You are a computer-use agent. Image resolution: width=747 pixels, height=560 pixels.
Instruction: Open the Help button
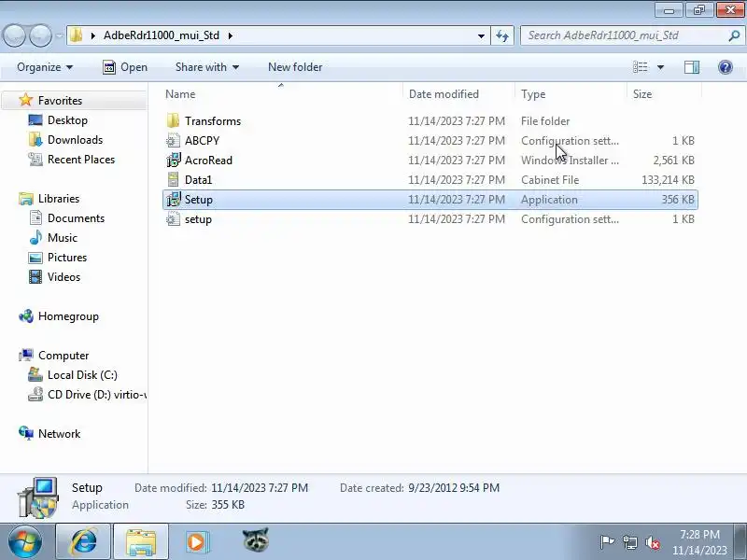(726, 67)
